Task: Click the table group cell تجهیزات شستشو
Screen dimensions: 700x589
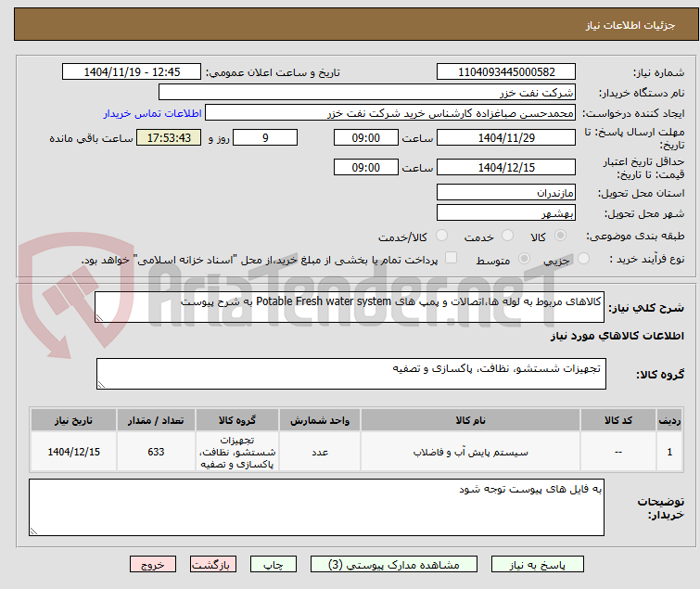Action: [237, 452]
